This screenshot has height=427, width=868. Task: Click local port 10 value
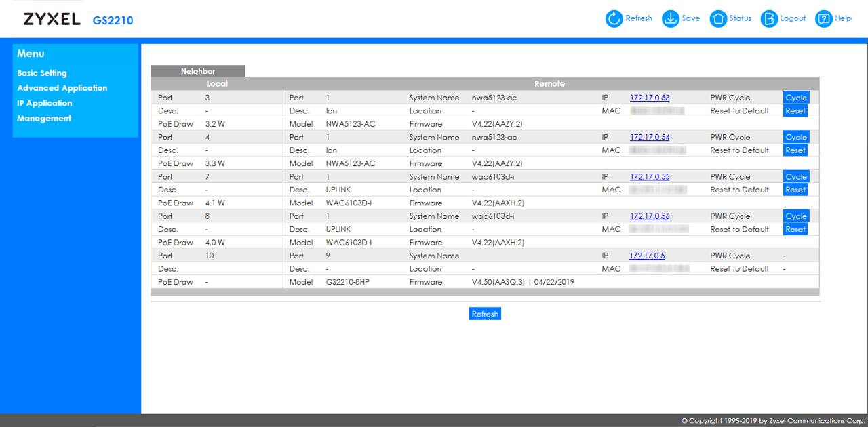(x=209, y=256)
